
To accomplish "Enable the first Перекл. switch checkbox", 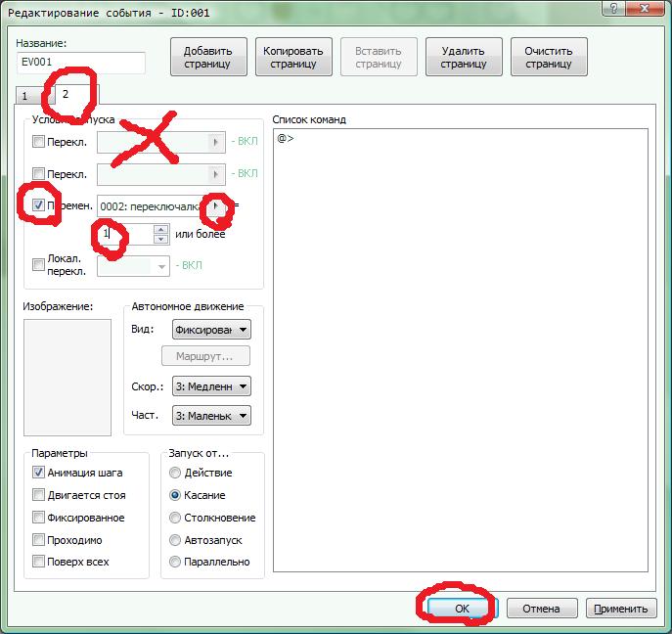I will (39, 142).
